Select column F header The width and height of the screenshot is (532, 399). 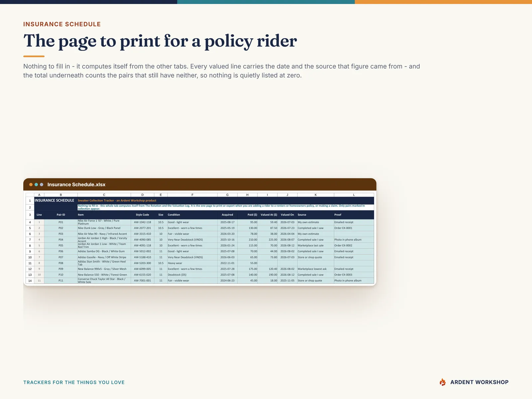point(193,195)
